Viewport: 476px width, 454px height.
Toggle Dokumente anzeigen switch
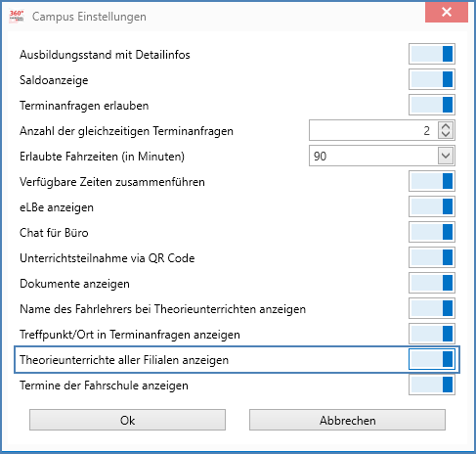click(432, 283)
